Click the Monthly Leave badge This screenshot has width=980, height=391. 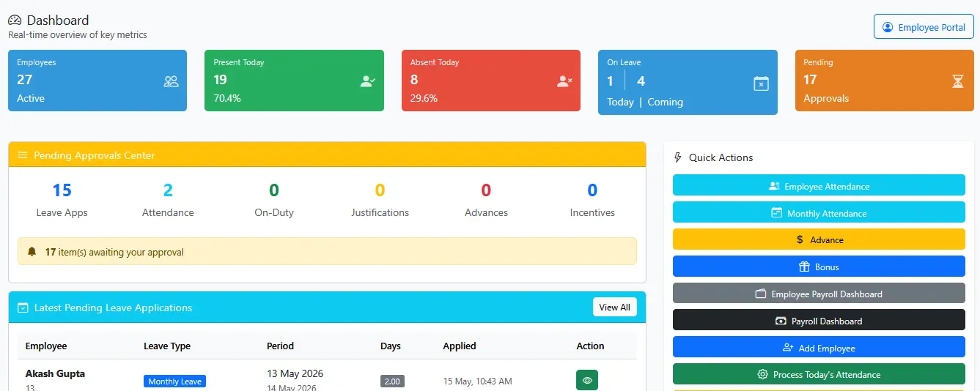click(x=174, y=381)
